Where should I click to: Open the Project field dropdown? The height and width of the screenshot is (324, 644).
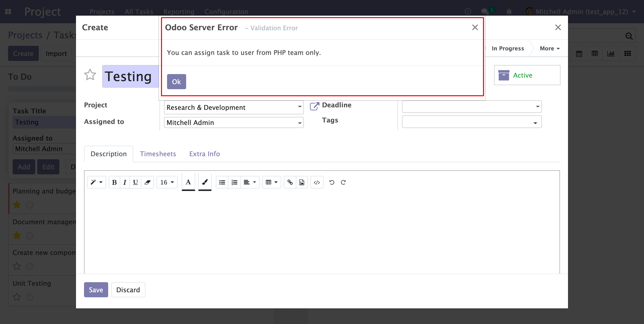300,107
